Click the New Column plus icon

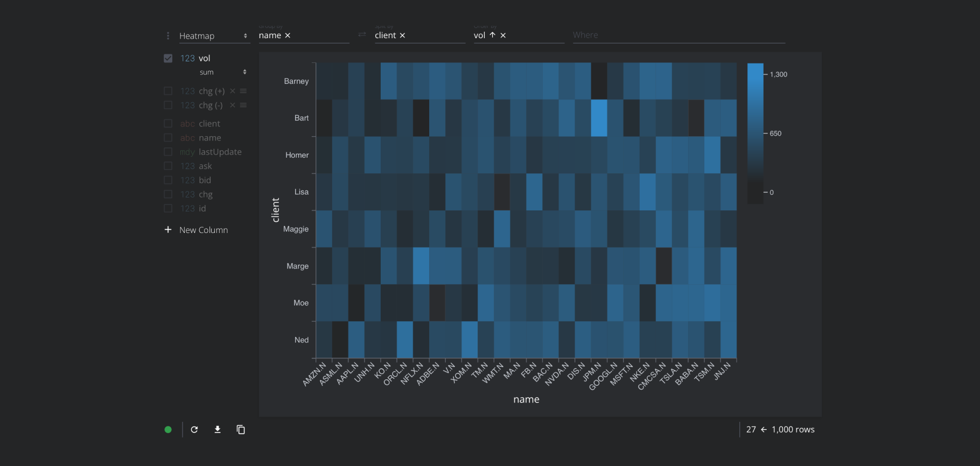coord(168,230)
